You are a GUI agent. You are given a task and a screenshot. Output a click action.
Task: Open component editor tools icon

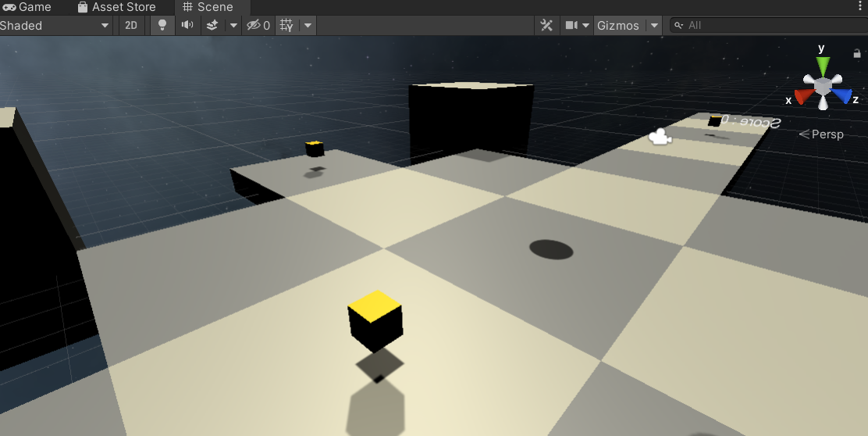coord(547,25)
